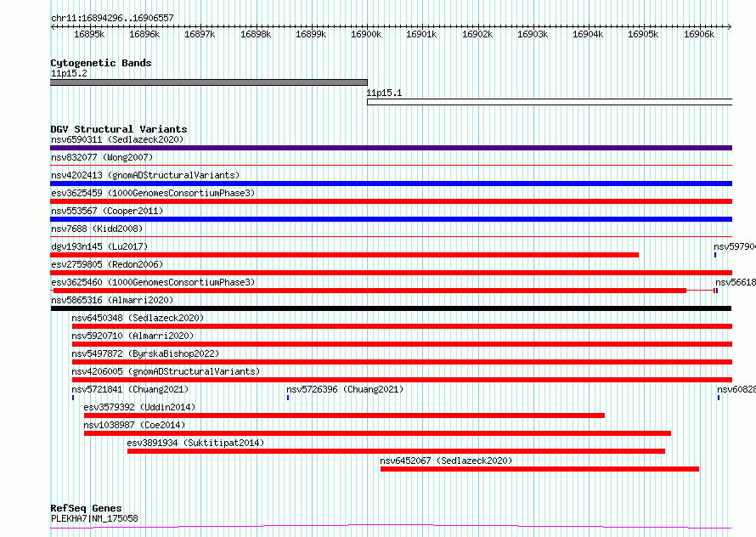Click the small blue marker under nsv5721841
The width and height of the screenshot is (756, 537).
tap(73, 398)
